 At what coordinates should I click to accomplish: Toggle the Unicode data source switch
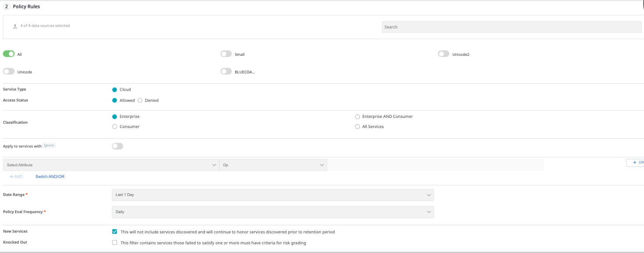point(9,71)
